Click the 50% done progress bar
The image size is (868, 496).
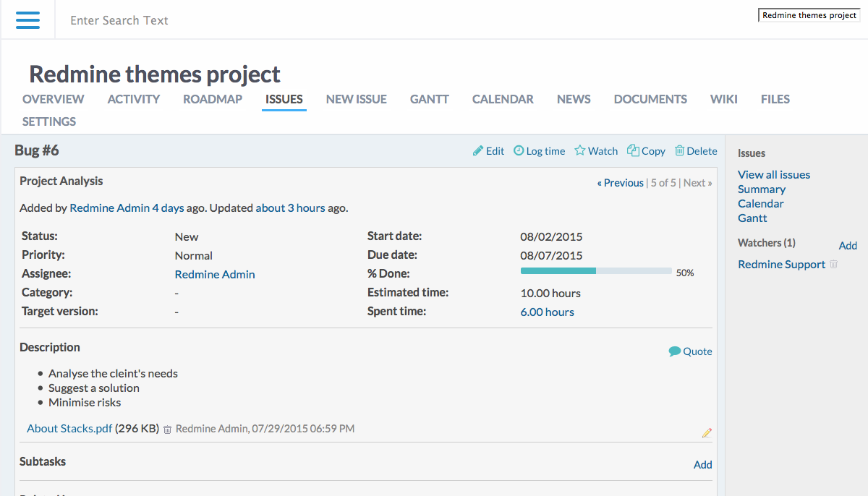(x=596, y=271)
